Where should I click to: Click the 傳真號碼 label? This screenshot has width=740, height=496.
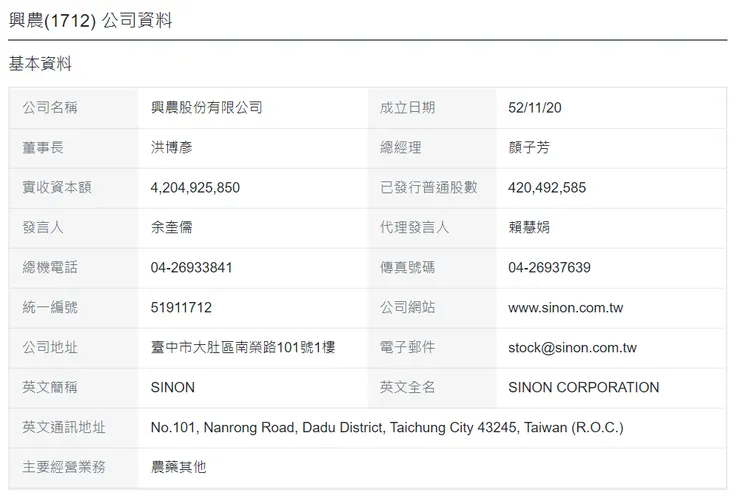pyautogui.click(x=407, y=268)
